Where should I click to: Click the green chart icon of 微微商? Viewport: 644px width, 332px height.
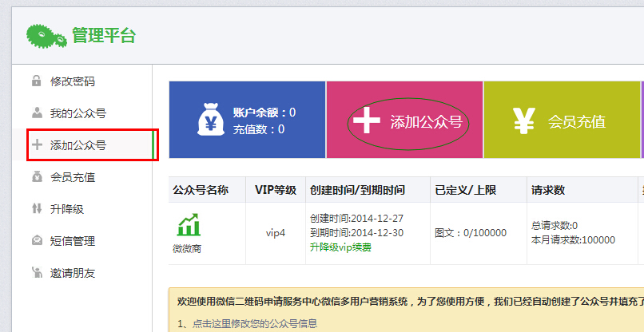coord(189,225)
